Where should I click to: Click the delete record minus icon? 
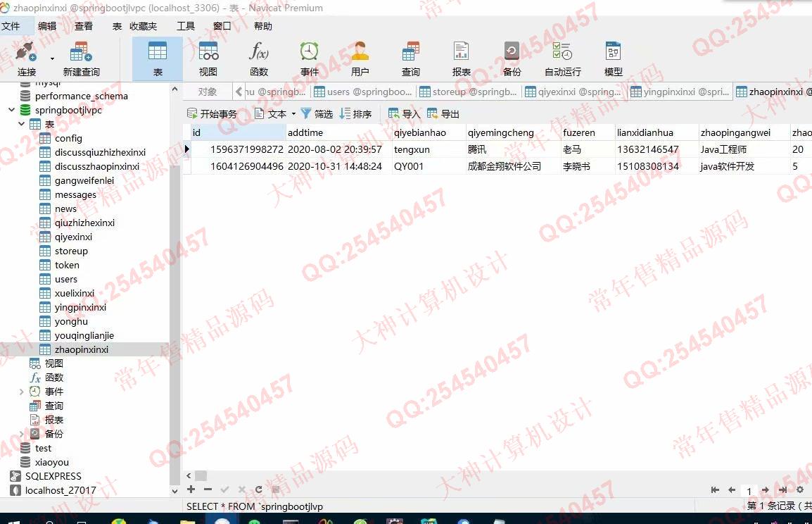[x=208, y=489]
